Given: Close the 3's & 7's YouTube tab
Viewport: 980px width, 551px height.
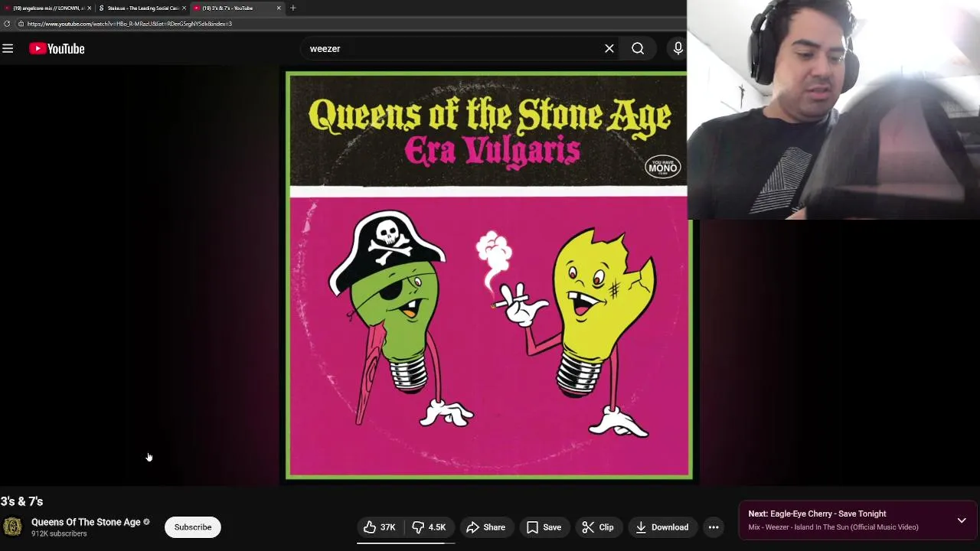Looking at the screenshot, I should click(279, 8).
